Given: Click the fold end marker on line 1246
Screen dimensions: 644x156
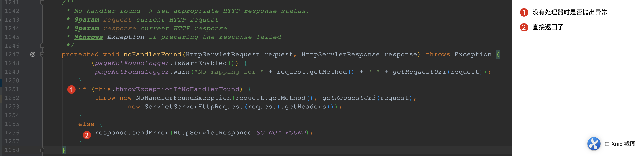Looking at the screenshot, I should (x=43, y=46).
